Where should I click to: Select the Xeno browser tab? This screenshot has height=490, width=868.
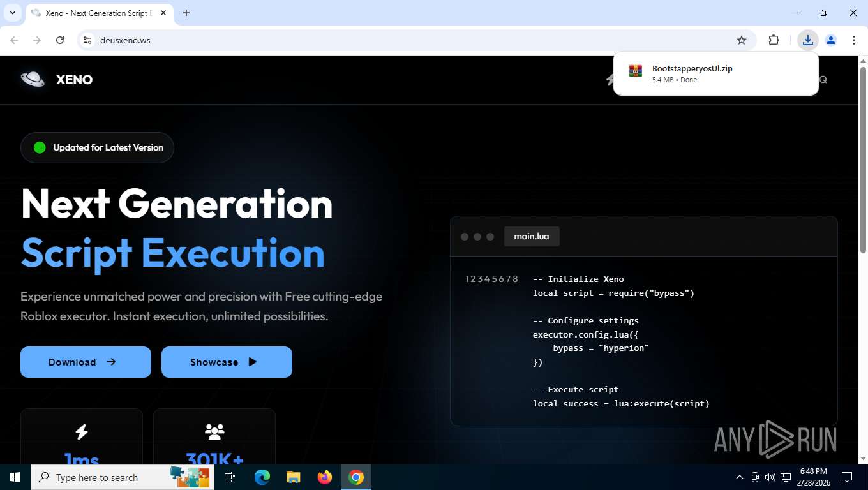point(98,13)
